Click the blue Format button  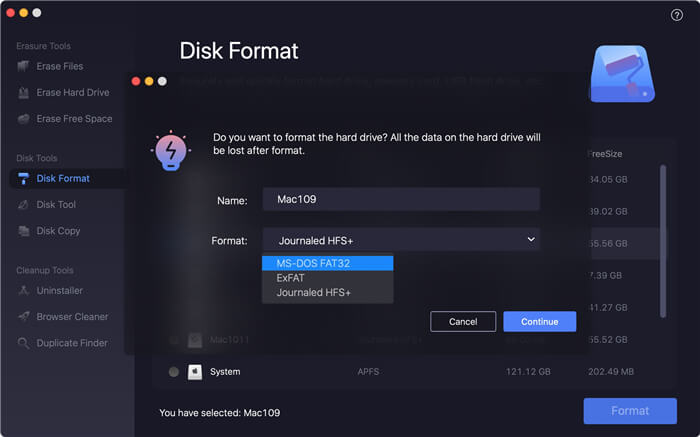point(630,411)
